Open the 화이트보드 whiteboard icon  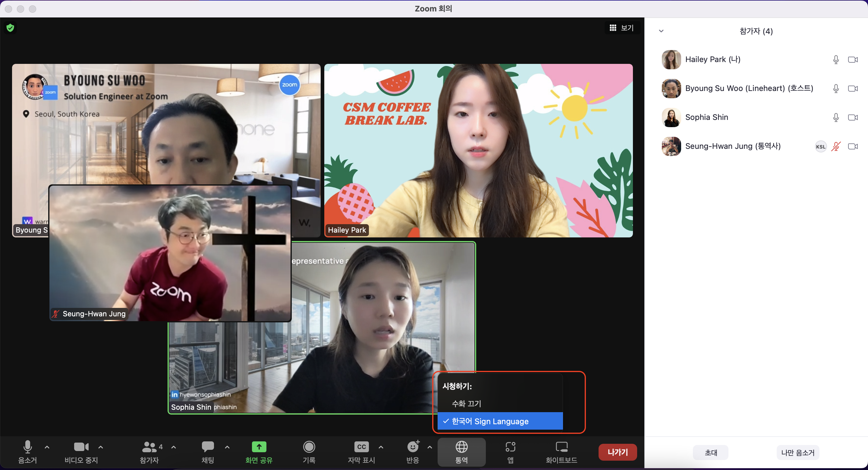pyautogui.click(x=561, y=447)
